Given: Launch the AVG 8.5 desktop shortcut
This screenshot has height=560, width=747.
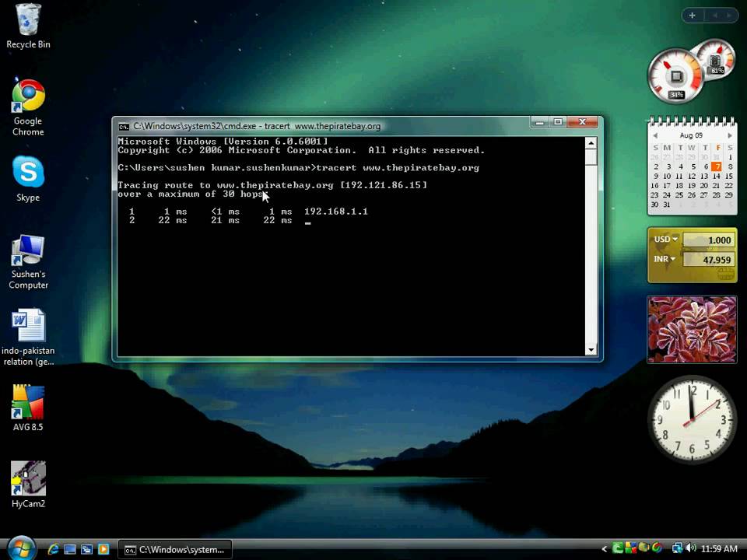Looking at the screenshot, I should pos(28,408).
